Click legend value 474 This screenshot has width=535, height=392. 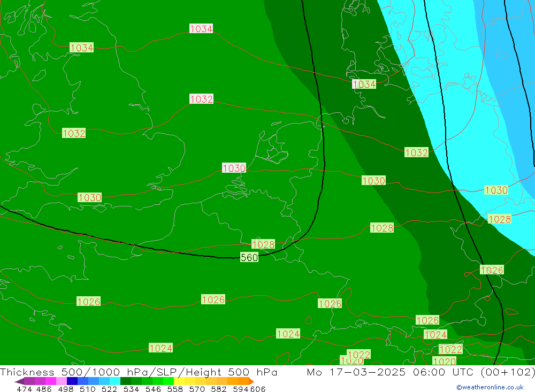click(25, 389)
